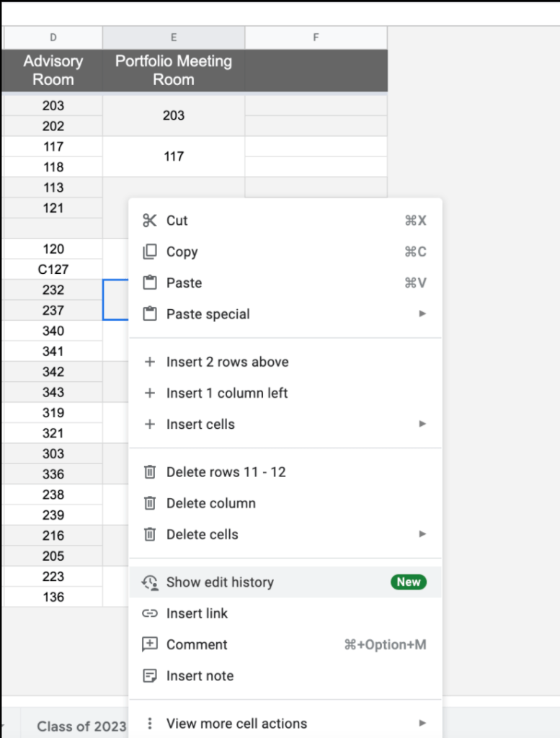
Task: Switch to the Class of 2023 sheet tab
Action: click(81, 726)
